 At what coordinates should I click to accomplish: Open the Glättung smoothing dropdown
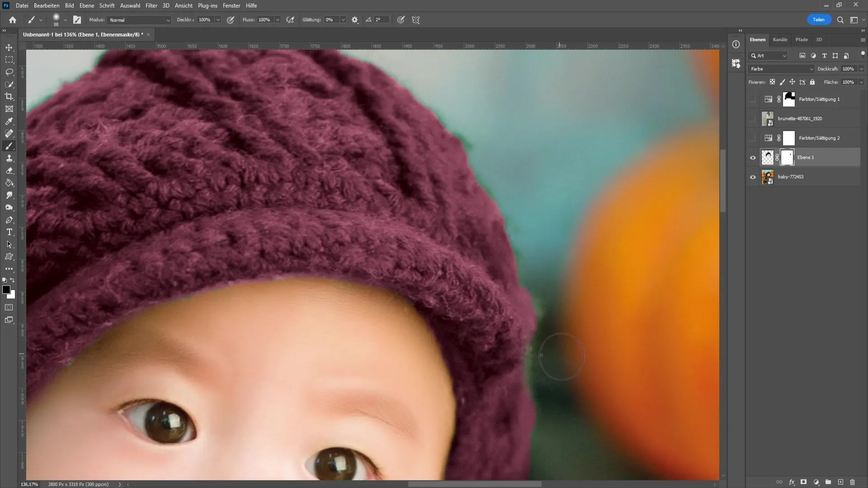344,20
